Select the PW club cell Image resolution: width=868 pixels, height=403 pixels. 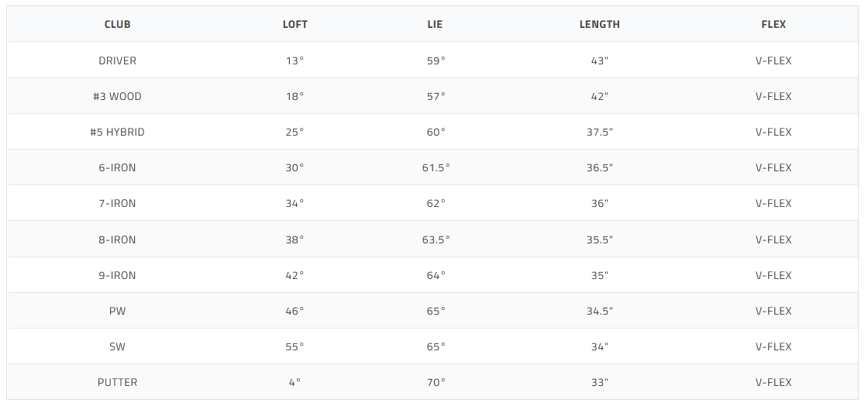click(x=117, y=311)
